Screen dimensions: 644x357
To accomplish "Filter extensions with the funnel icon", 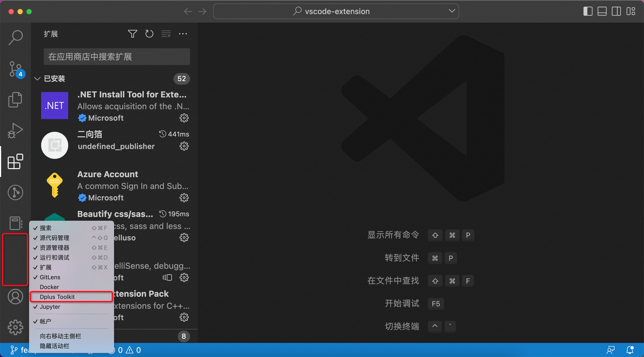I will coord(133,34).
